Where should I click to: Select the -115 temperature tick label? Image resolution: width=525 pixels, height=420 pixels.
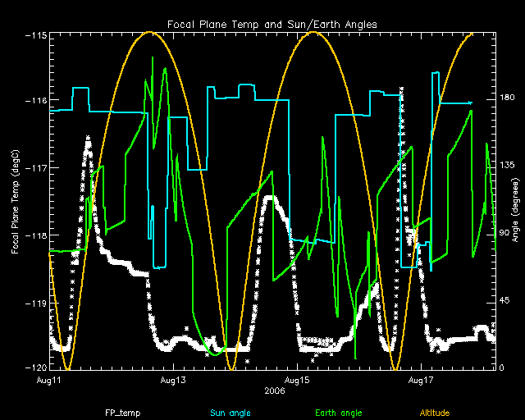34,36
